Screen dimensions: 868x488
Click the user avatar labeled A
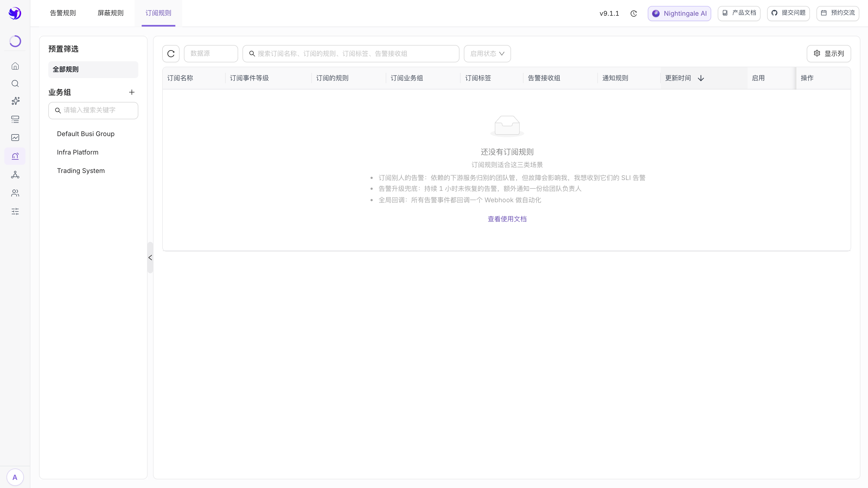(15, 477)
